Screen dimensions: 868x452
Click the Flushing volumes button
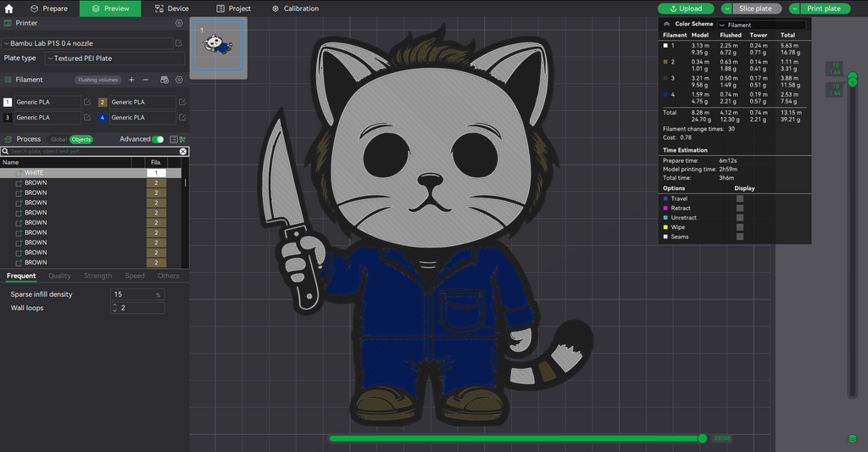tap(97, 80)
